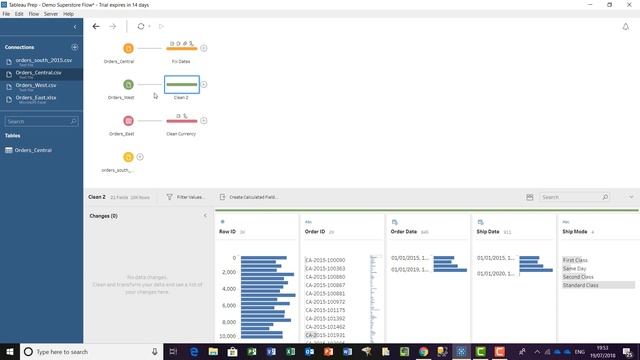640x360 pixels.
Task: Click the Order ID string type icon
Action: click(308, 222)
